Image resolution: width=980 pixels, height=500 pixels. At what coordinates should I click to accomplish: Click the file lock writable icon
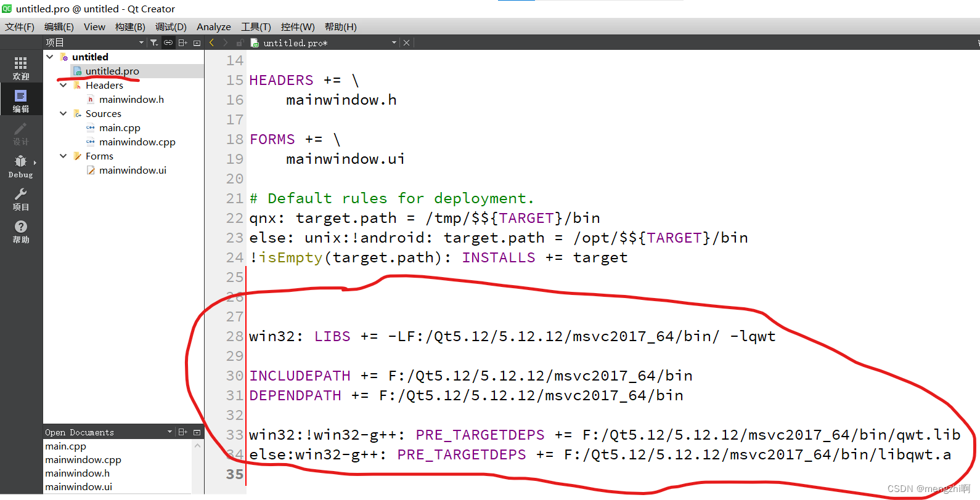240,42
